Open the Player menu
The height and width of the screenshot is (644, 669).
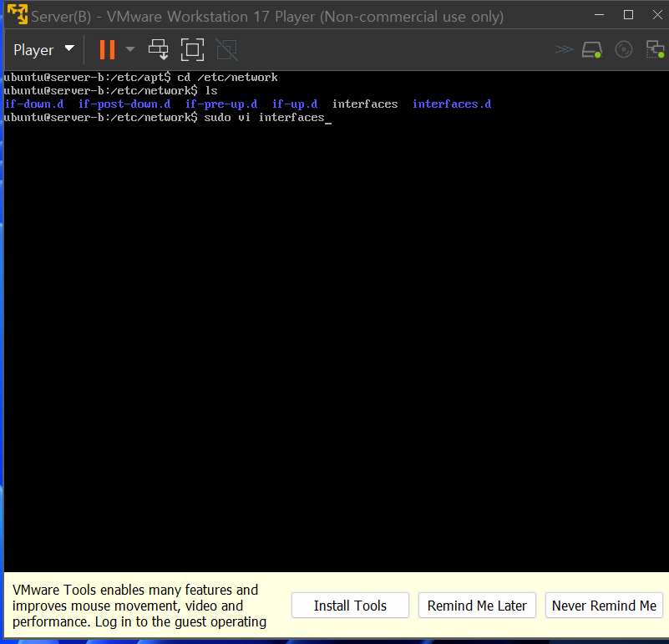tap(43, 50)
